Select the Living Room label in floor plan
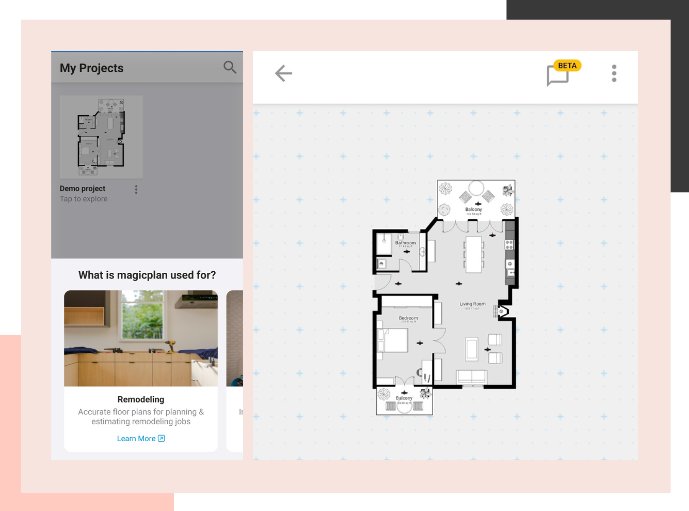The height and width of the screenshot is (511, 689). click(472, 304)
